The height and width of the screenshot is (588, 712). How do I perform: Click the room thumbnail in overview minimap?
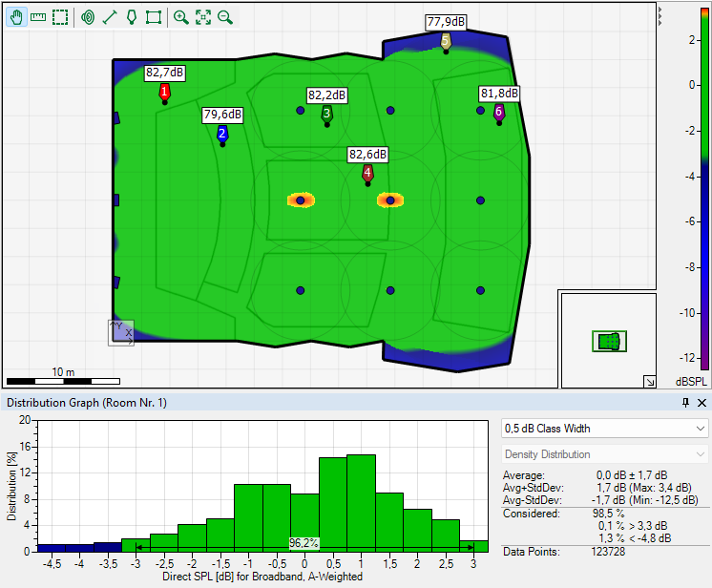608,341
